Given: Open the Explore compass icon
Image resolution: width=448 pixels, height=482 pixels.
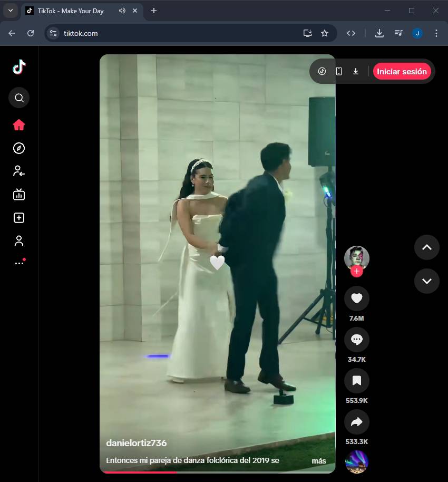Looking at the screenshot, I should [19, 148].
